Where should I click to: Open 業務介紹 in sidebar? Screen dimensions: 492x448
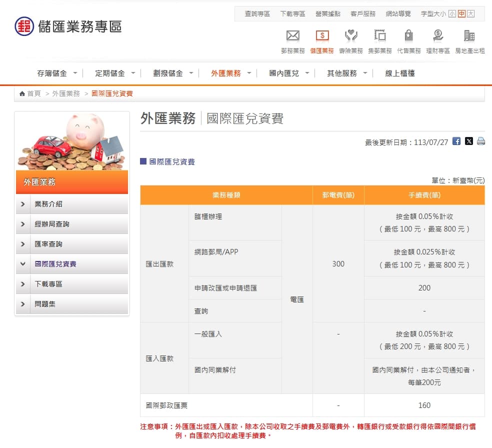[x=48, y=204]
